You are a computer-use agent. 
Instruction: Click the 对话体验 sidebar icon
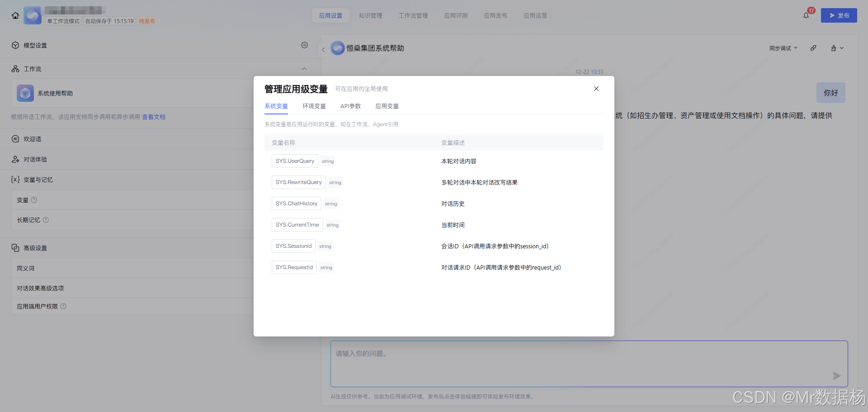tap(15, 159)
